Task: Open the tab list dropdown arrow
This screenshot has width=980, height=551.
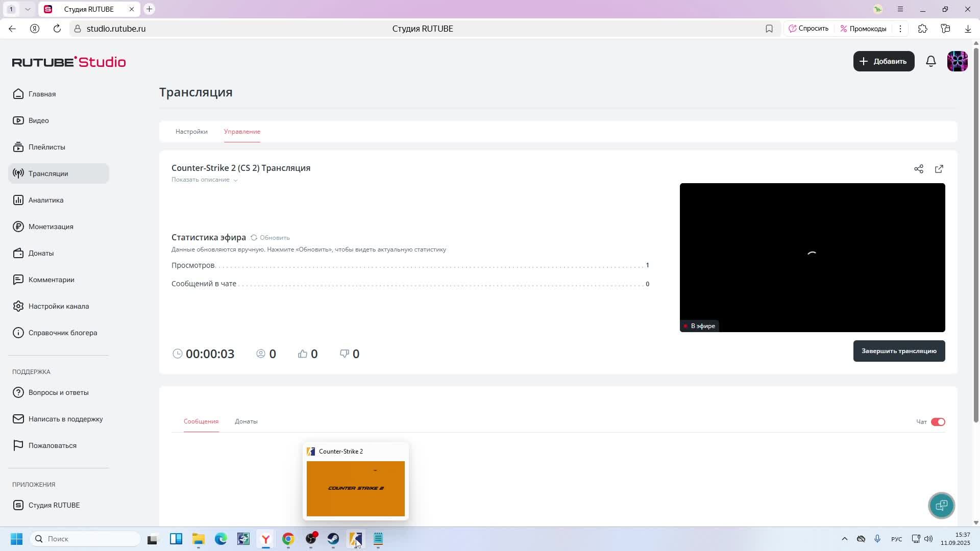Action: tap(28, 9)
